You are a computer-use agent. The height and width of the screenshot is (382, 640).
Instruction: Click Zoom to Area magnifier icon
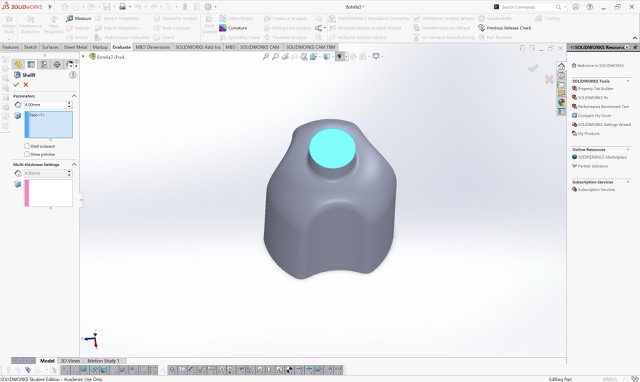tap(276, 57)
